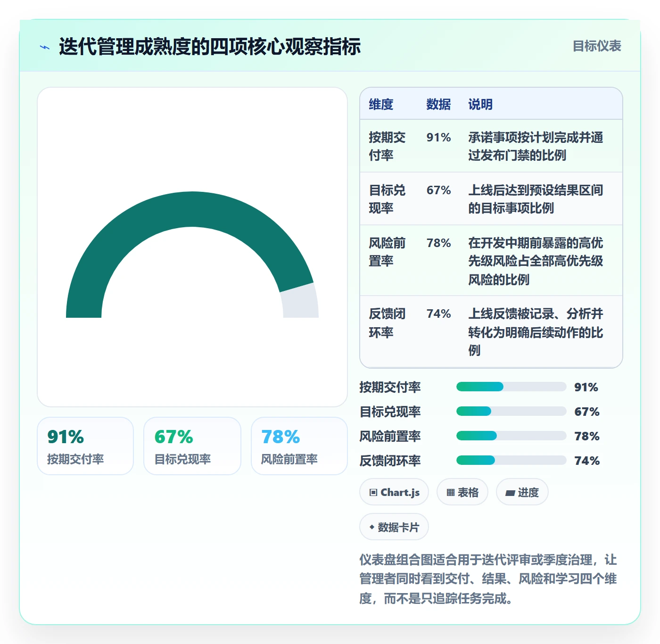Click the footer paragraph starting 仪表盘组合图
The width and height of the screenshot is (660, 644).
tap(488, 579)
